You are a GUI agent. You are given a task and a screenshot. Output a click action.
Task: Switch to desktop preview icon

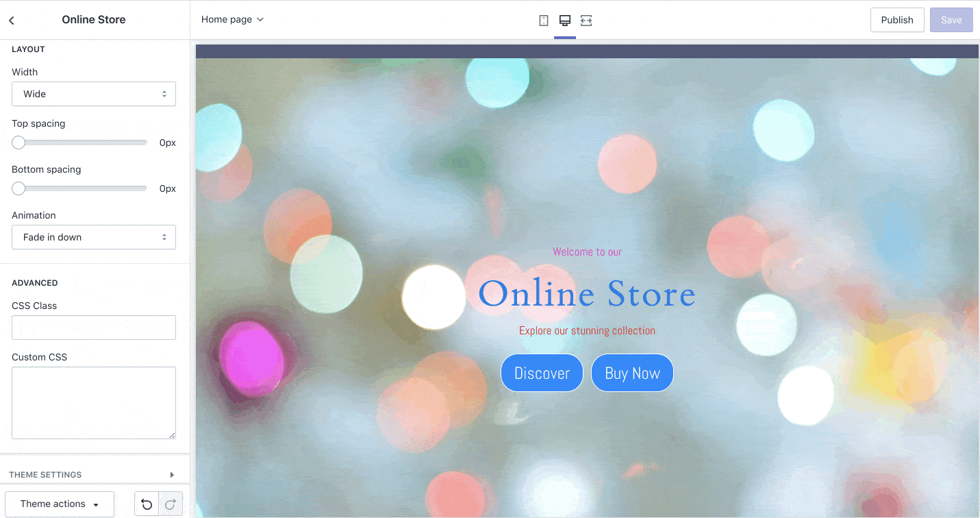(x=565, y=21)
